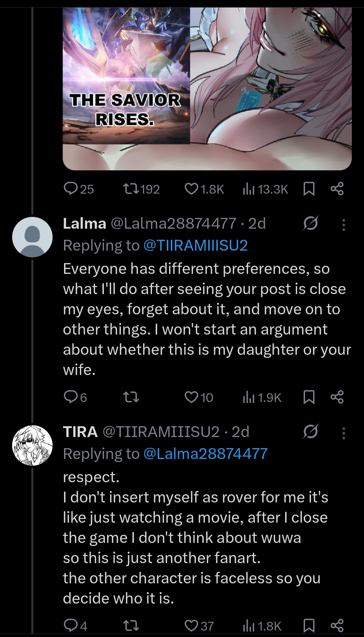Reply to Lalma's comment
This screenshot has width=364, height=637.
pos(71,397)
